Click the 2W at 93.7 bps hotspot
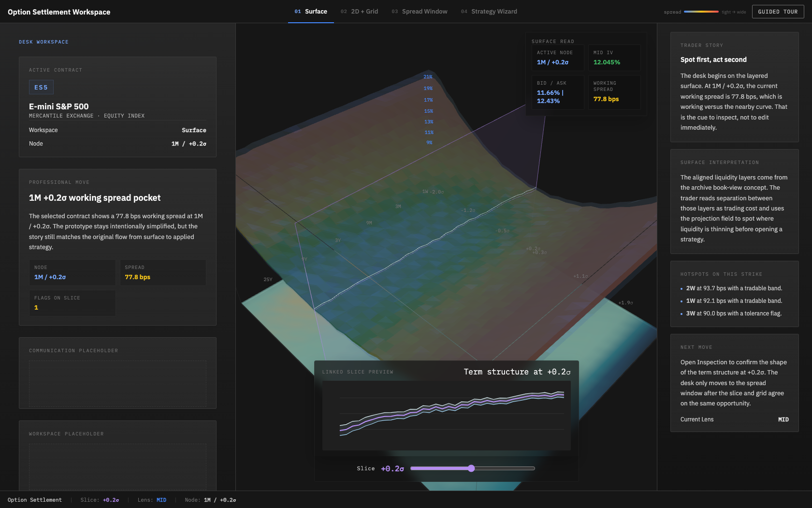This screenshot has height=508, width=812. [734, 288]
